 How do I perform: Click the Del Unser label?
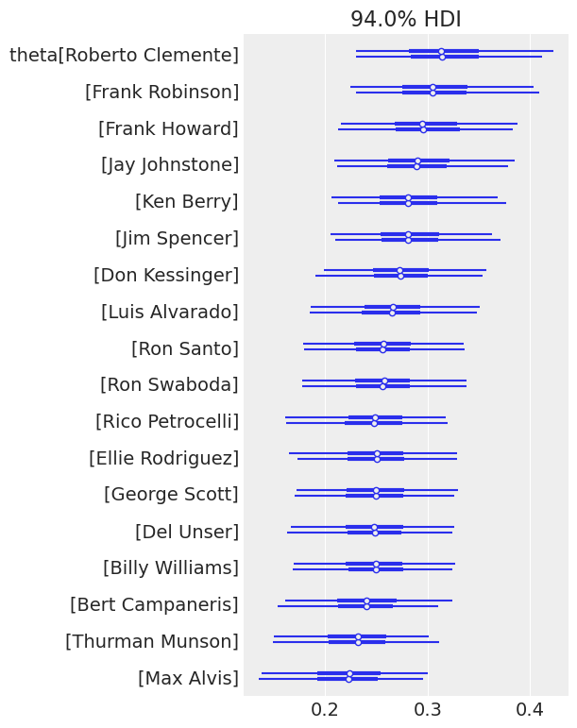[187, 532]
